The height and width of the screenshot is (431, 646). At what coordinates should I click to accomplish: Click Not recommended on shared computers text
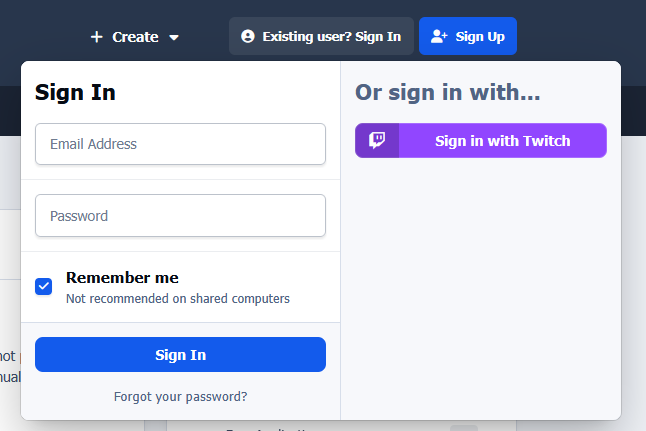[x=178, y=298]
